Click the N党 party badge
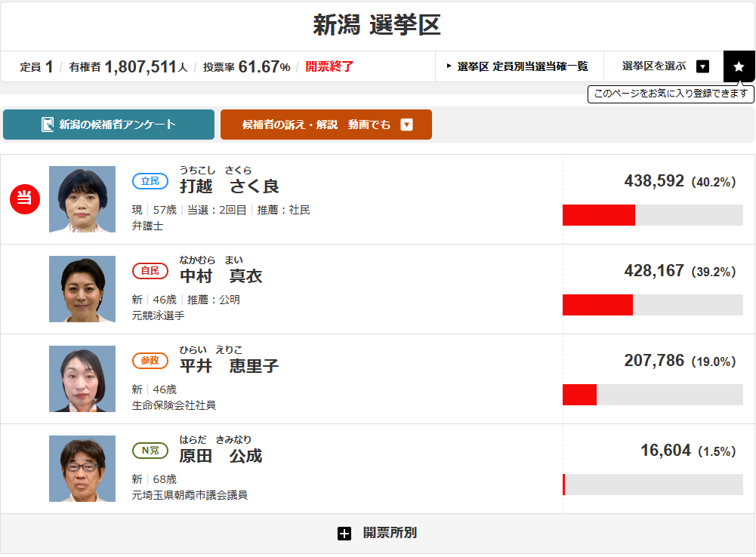The height and width of the screenshot is (557, 756). coord(150,451)
